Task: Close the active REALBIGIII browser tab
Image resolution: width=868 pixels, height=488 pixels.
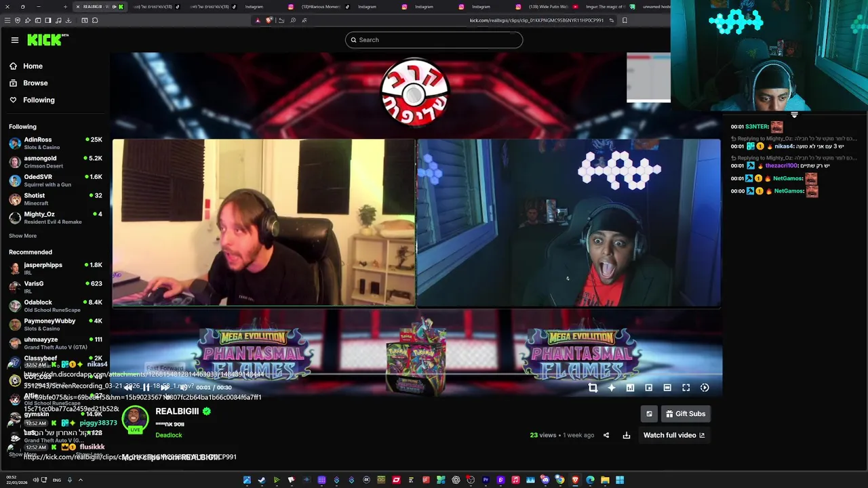Action: (78, 7)
